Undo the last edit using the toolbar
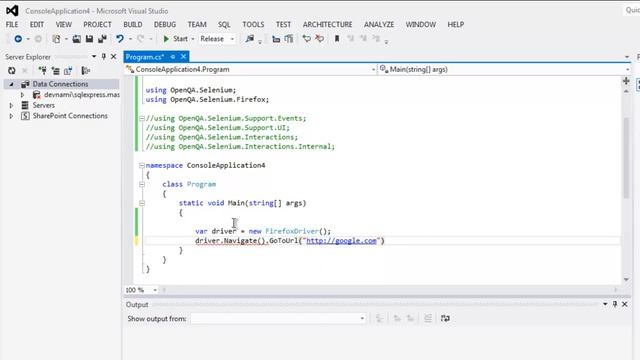Screen dimensions: 640x360 [120, 39]
